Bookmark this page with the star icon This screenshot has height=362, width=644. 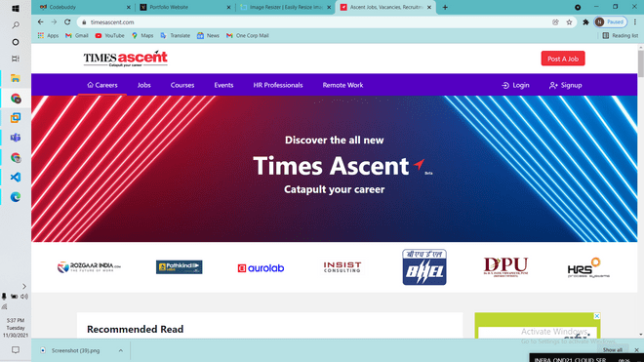(x=569, y=22)
